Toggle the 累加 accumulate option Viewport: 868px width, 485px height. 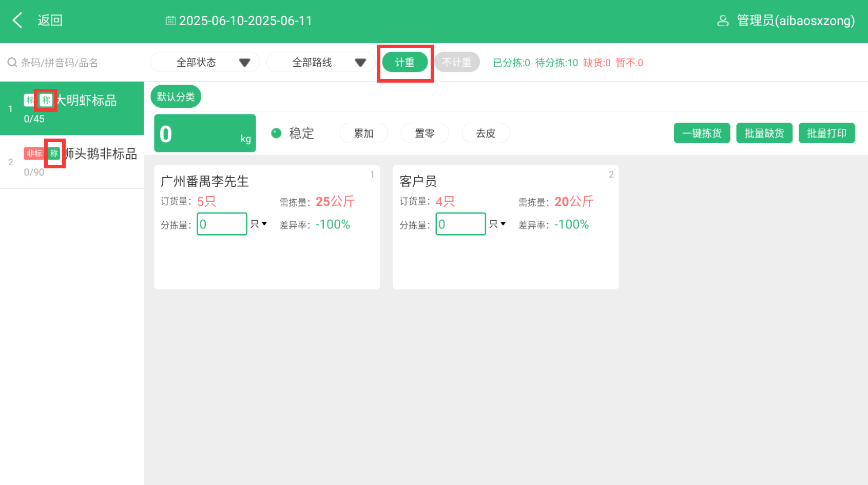(363, 133)
